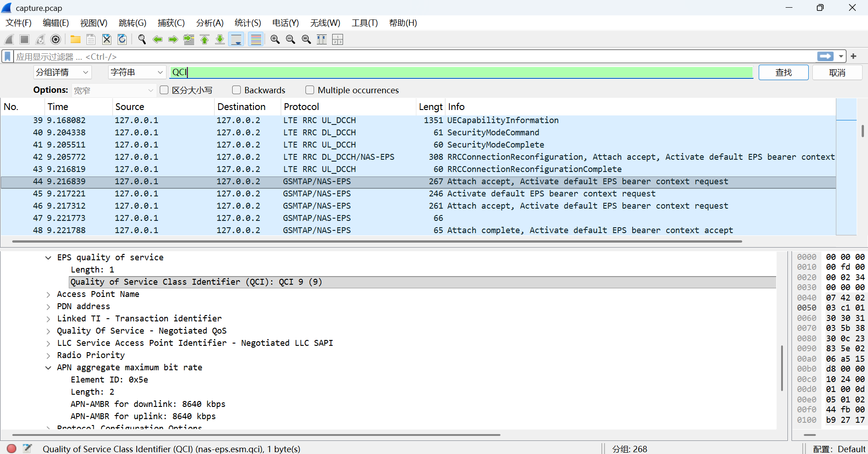Enable the 区分大小写 checkbox
This screenshot has height=454, width=868.
(x=164, y=90)
